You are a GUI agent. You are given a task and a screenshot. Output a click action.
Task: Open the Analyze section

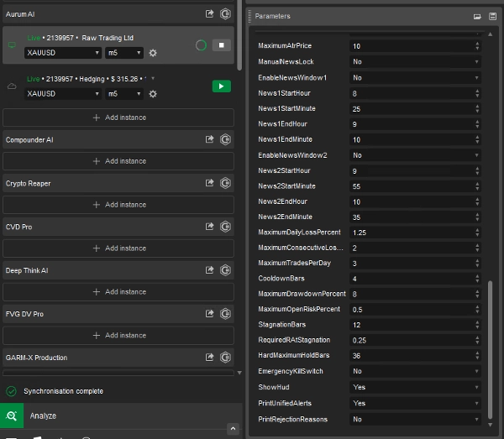click(121, 415)
